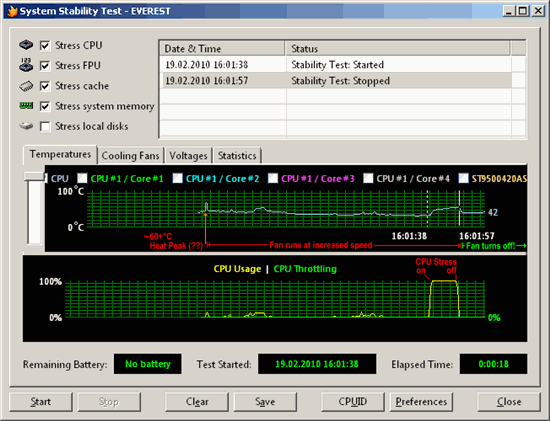Uncheck the Stress FPU checkbox

(x=45, y=66)
